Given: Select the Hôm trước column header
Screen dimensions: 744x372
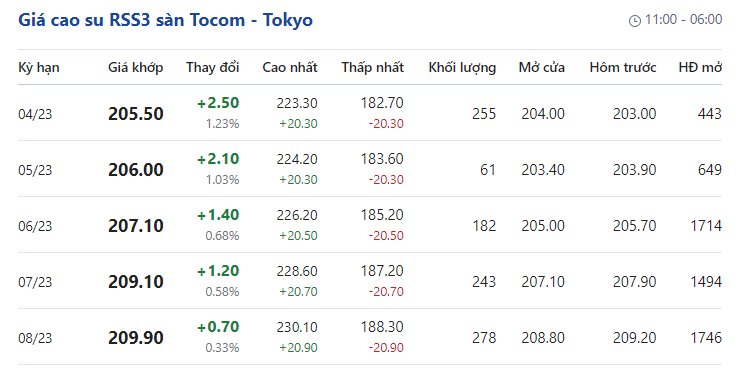Looking at the screenshot, I should click(623, 67).
